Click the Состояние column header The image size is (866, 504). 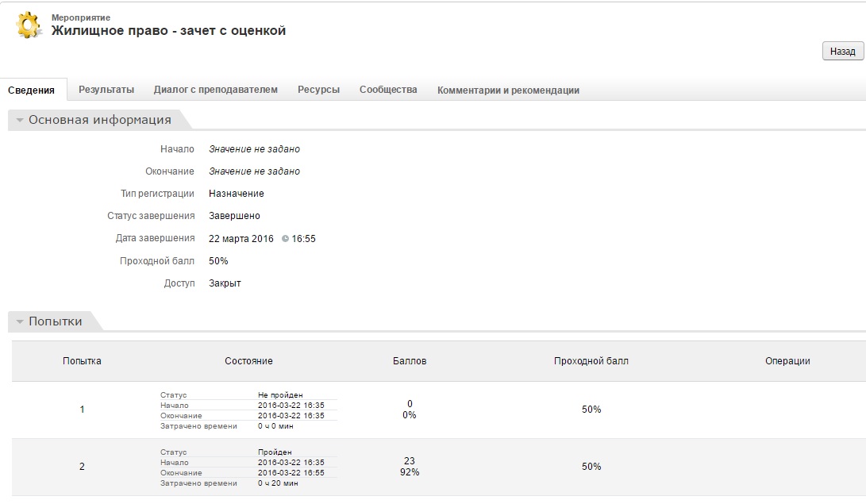248,361
